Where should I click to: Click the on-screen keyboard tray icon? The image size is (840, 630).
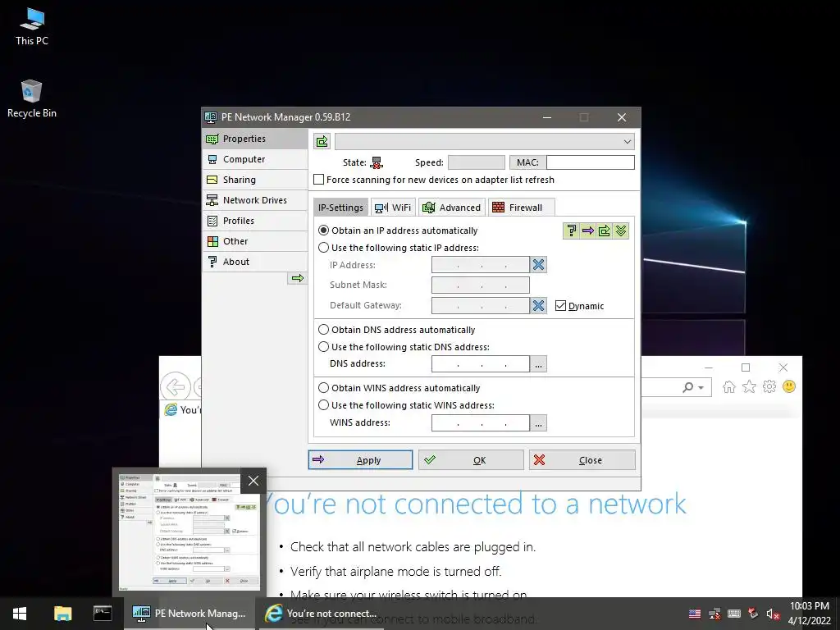[734, 614]
